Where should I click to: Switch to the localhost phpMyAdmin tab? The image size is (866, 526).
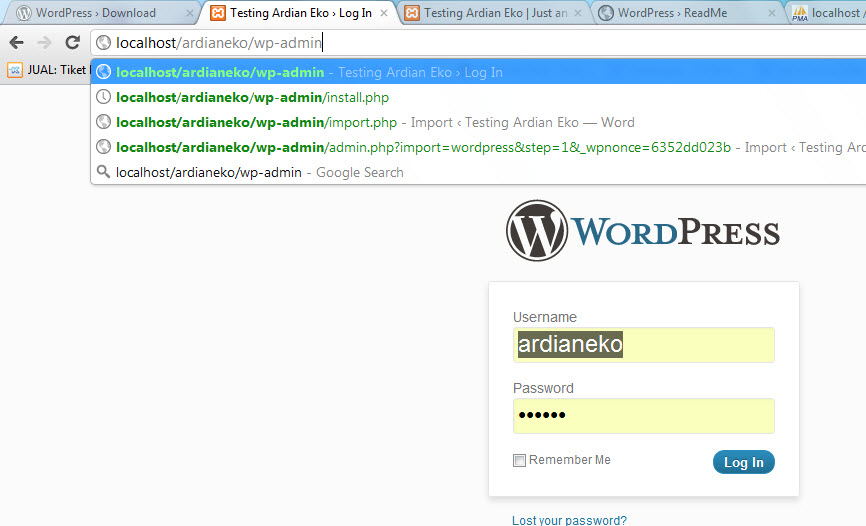pos(828,13)
